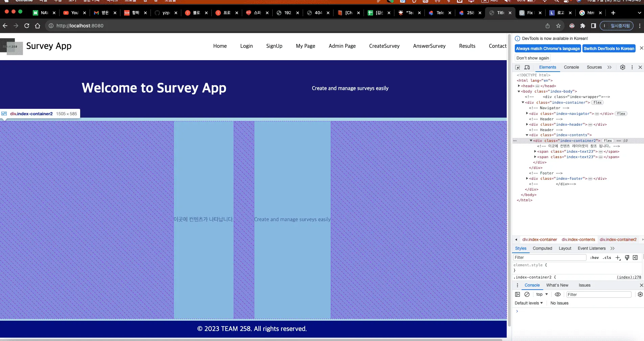
Task: Expand the index-header div node
Action: tap(527, 124)
